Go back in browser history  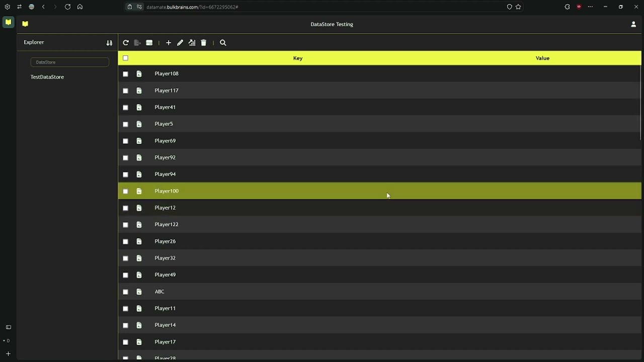(43, 7)
